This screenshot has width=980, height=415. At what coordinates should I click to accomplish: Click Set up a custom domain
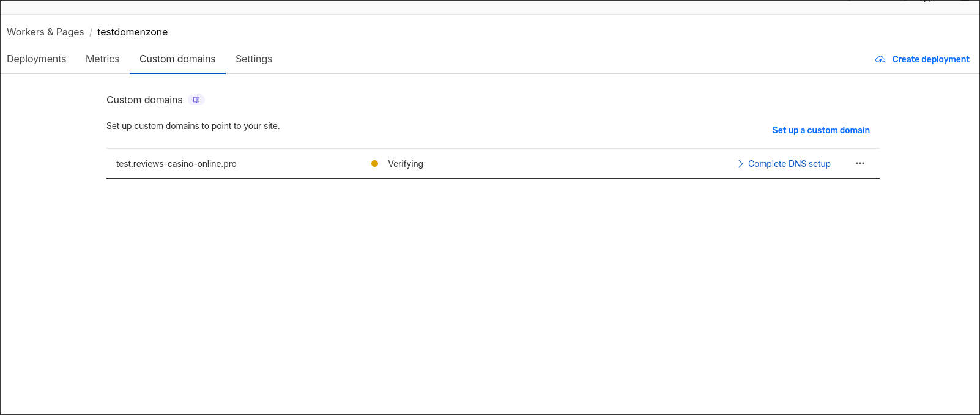[x=821, y=130]
